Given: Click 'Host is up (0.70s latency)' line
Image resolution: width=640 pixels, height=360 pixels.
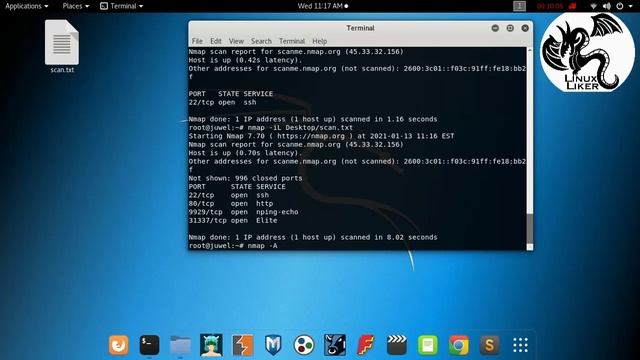Looking at the screenshot, I should click(x=245, y=153).
